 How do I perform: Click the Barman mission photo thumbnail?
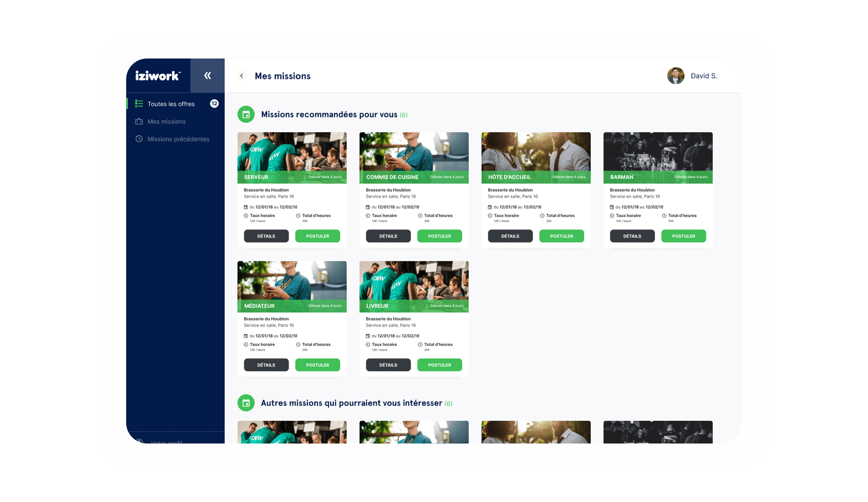pyautogui.click(x=658, y=152)
